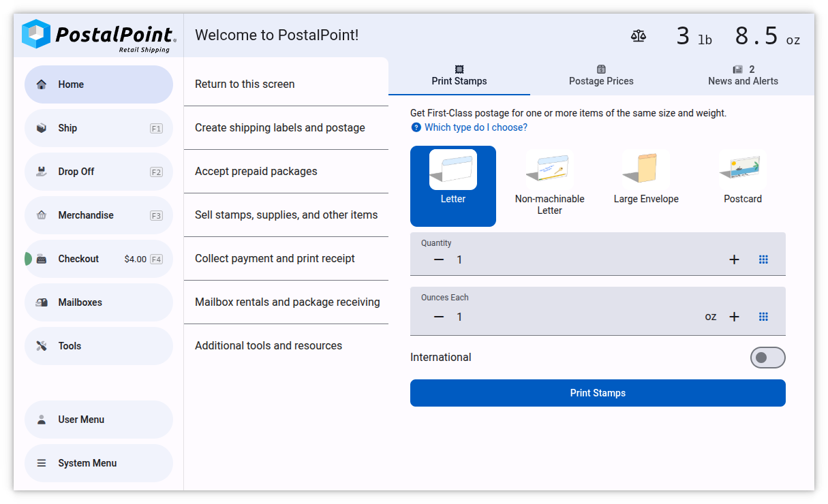Click the Print Stamps button
This screenshot has width=828, height=504.
(598, 393)
